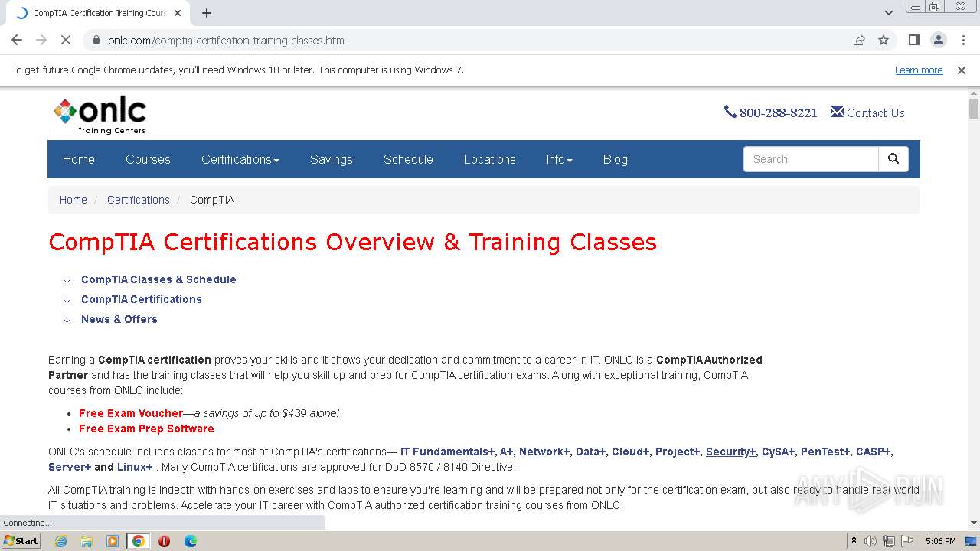Image resolution: width=980 pixels, height=551 pixels.
Task: Open the Chrome side panel
Action: coord(913,40)
